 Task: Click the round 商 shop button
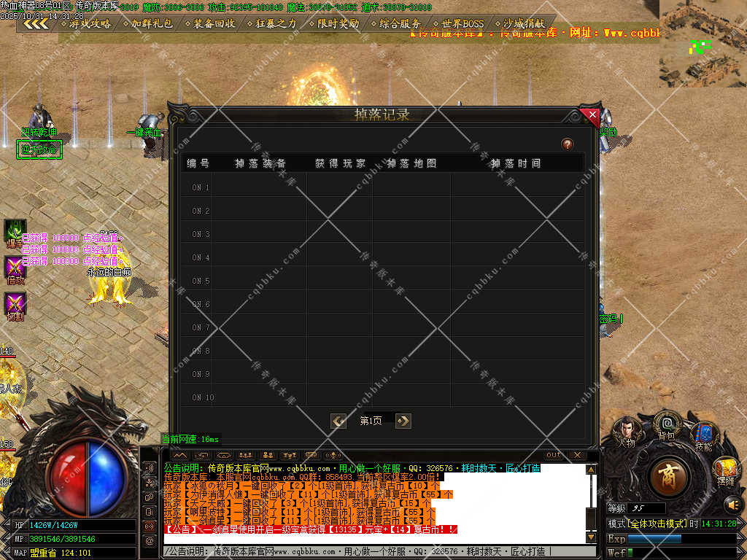click(x=667, y=477)
